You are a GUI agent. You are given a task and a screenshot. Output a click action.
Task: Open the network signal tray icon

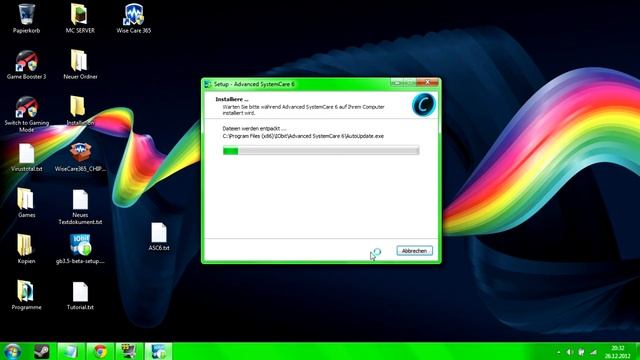593,352
